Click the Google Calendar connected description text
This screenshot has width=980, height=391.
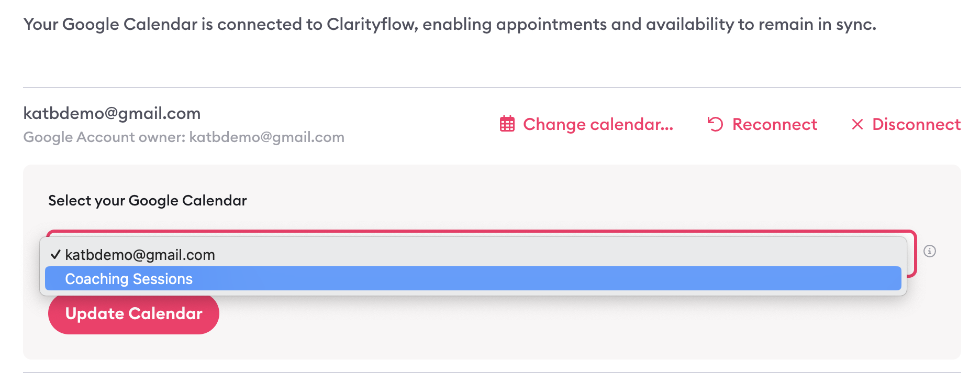pyautogui.click(x=450, y=25)
